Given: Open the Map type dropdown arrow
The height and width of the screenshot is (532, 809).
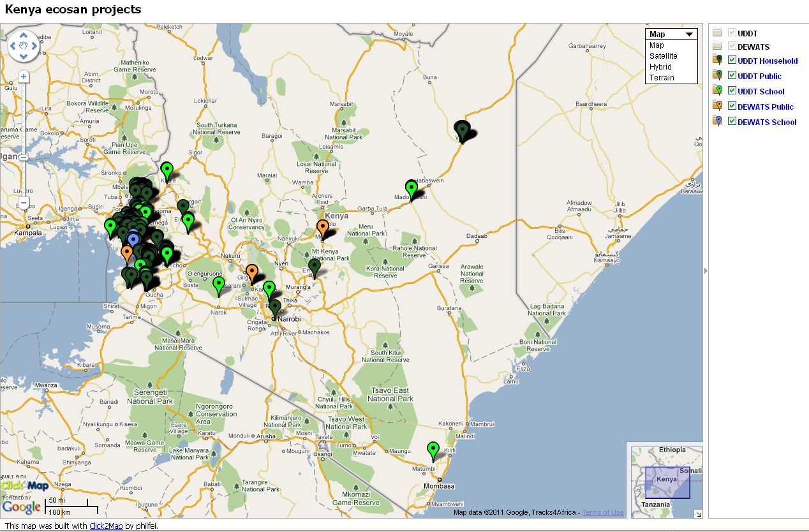Looking at the screenshot, I should tap(690, 33).
